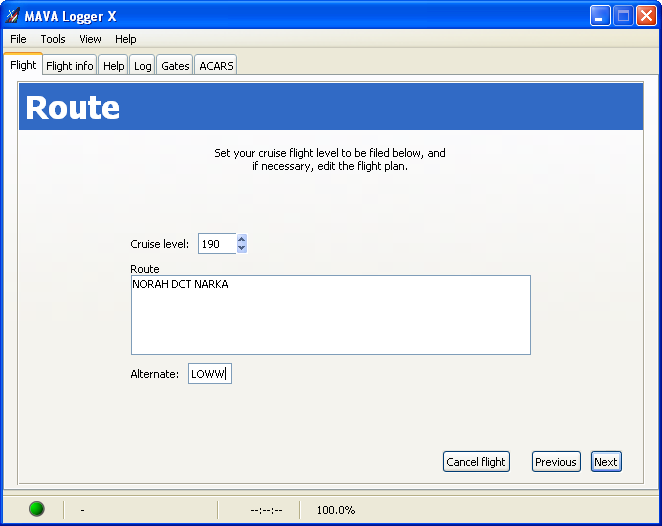Viewport: 662px width, 526px height.
Task: Switch to the Log tab
Action: pos(143,66)
